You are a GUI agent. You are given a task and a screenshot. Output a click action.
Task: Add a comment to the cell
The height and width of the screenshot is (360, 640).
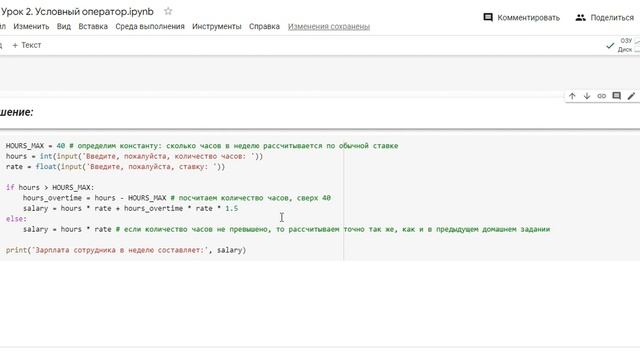(616, 96)
